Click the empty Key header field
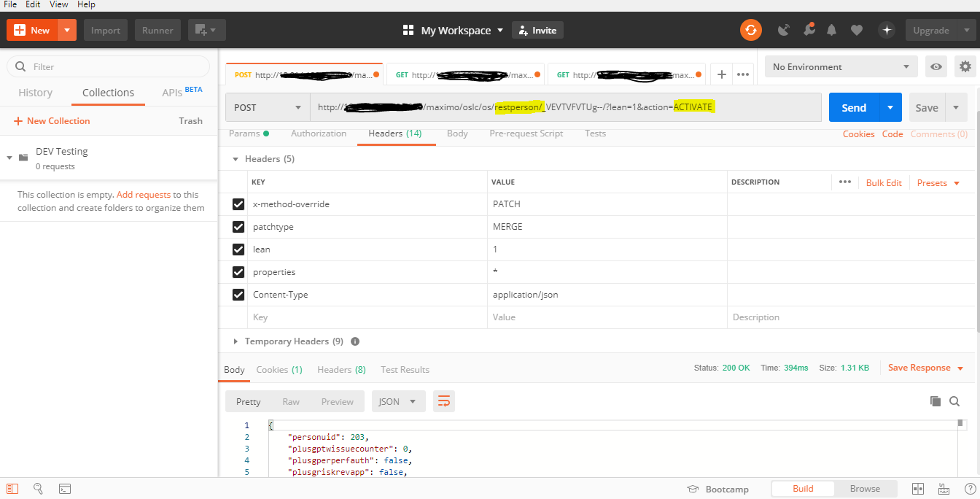980x499 pixels. (368, 317)
